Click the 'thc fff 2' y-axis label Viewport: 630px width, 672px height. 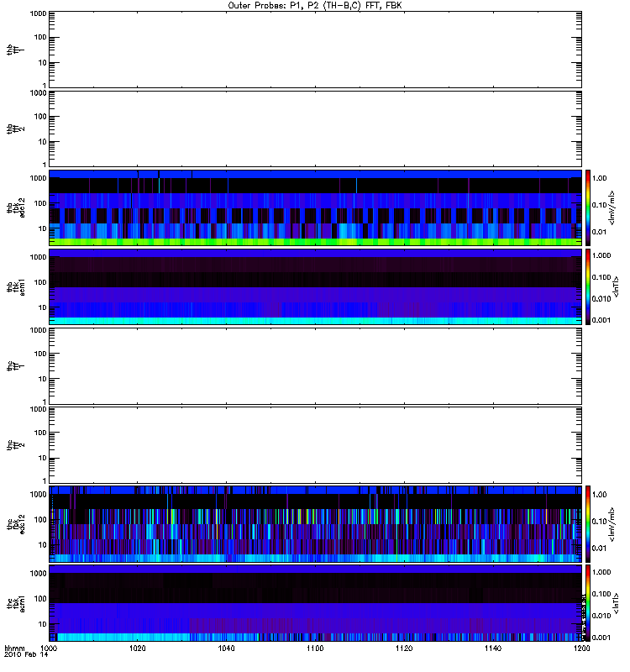(15, 445)
